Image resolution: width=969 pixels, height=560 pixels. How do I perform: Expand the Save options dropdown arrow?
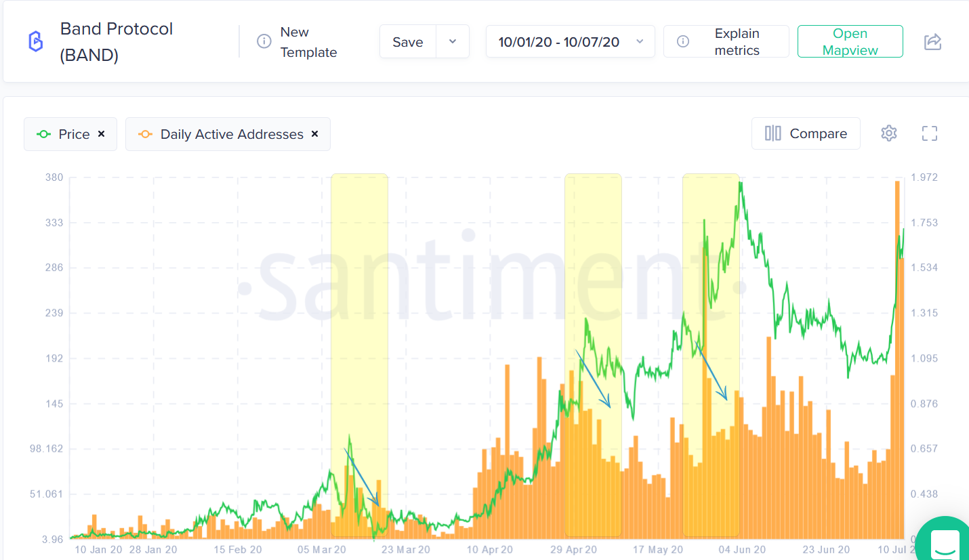tap(453, 41)
